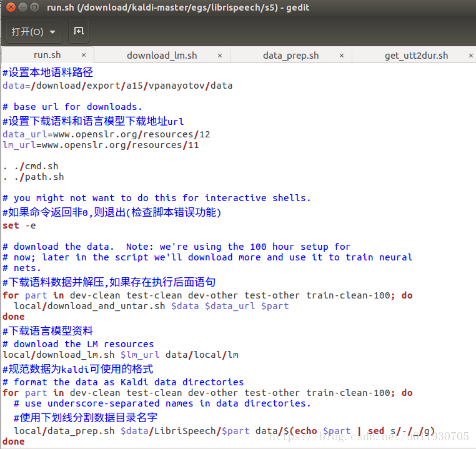Screen dimensions: 476x449
Task: Click the comment '#规范数据为kaldi可使用的格式'
Action: coord(77,369)
